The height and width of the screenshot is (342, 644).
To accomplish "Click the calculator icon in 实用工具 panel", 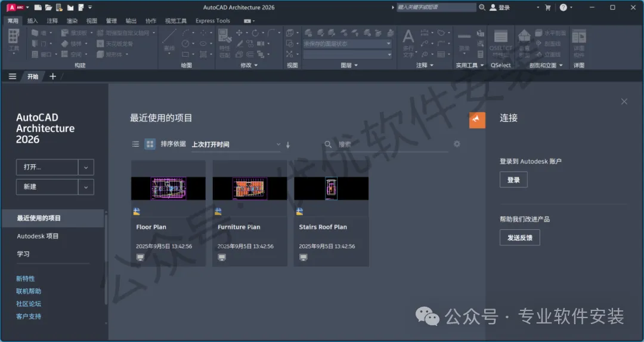I will (480, 54).
